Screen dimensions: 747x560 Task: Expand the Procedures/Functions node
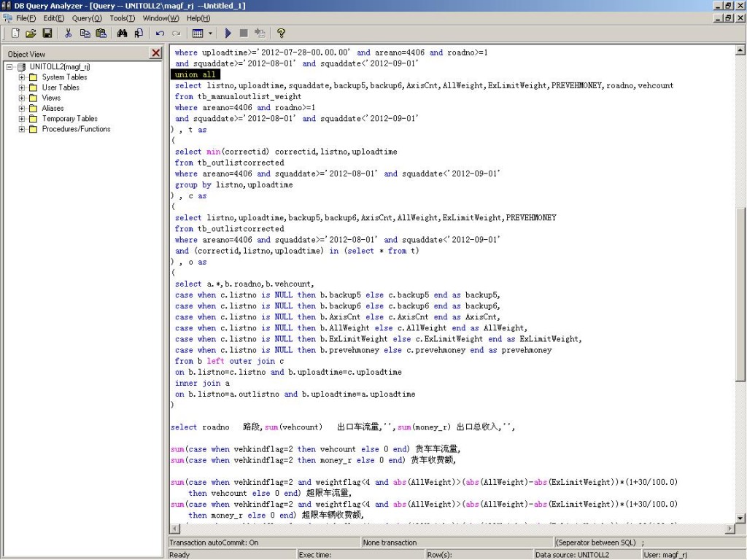(x=22, y=129)
